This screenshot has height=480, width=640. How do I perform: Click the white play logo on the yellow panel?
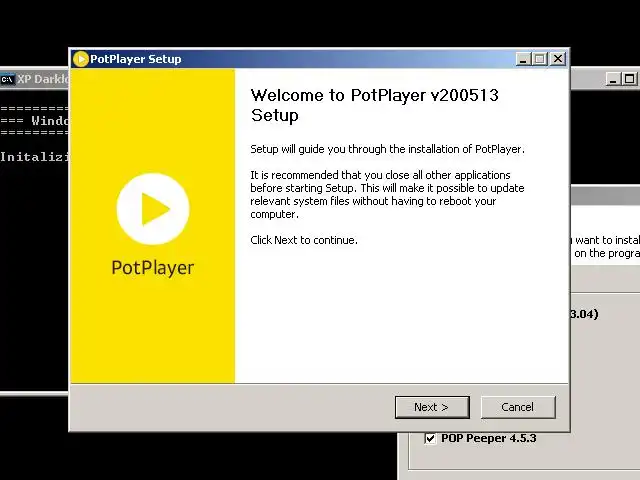click(153, 209)
